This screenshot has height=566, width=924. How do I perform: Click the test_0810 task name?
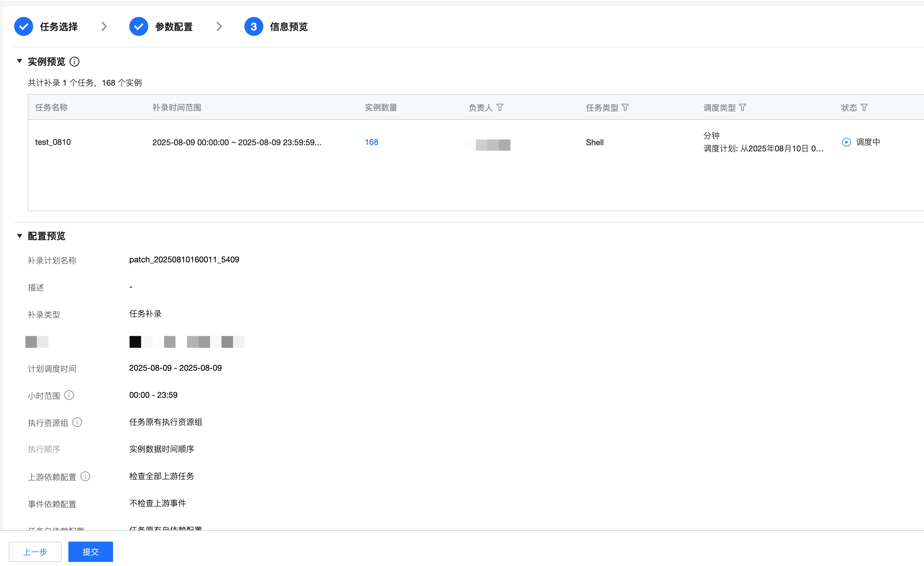pos(53,142)
